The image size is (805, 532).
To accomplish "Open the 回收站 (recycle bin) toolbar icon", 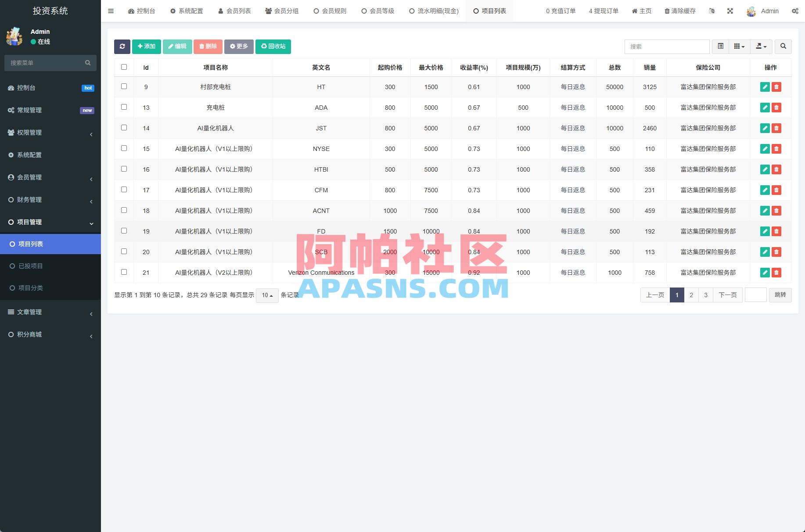I will click(x=273, y=46).
